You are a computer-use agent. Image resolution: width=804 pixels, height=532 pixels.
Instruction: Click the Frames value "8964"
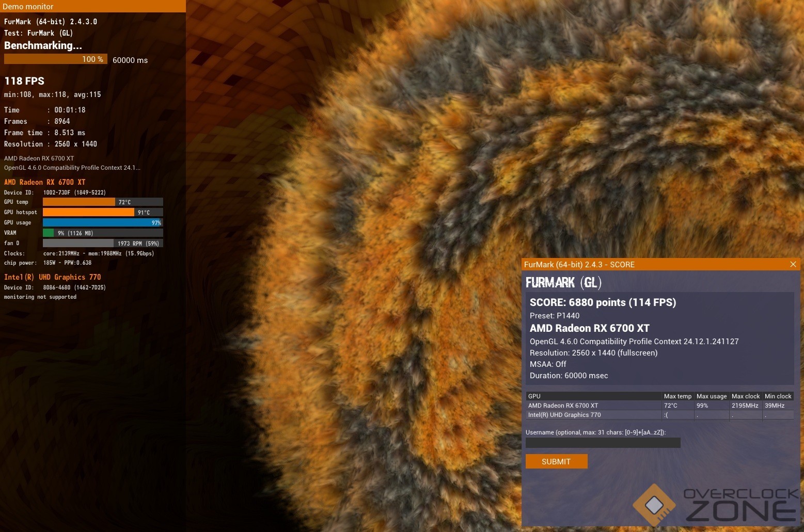point(62,121)
